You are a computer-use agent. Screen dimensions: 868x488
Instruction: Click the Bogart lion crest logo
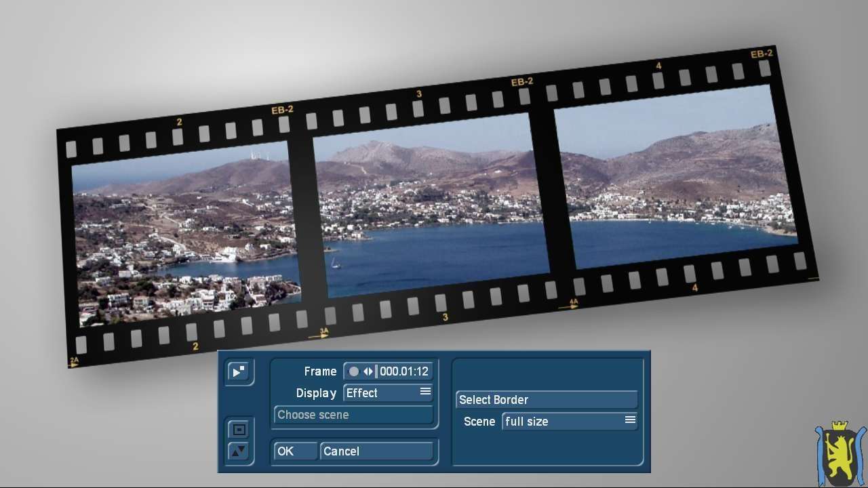(840, 453)
